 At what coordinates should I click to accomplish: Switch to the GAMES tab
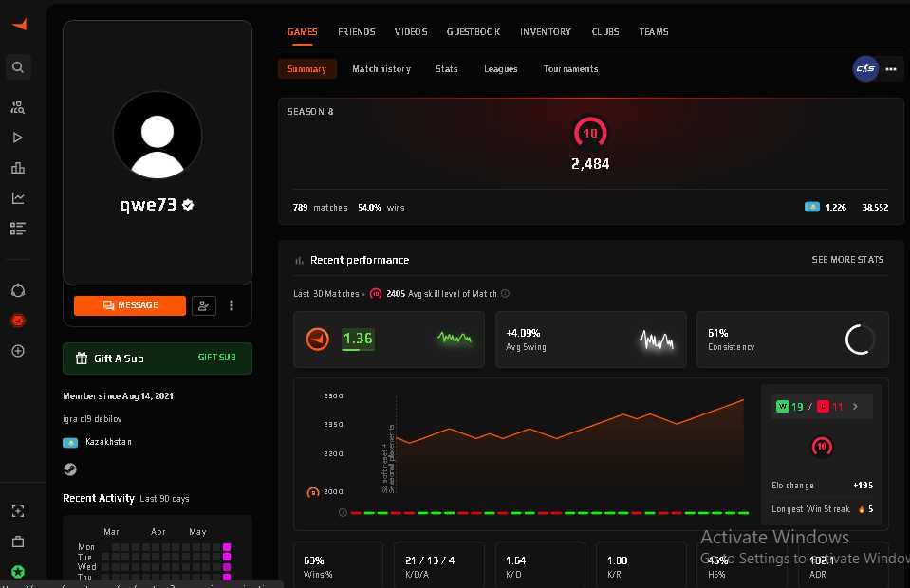click(302, 32)
